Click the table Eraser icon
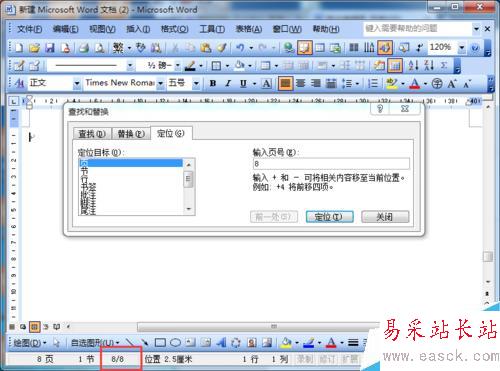The width and height of the screenshot is (500, 371). [34, 66]
